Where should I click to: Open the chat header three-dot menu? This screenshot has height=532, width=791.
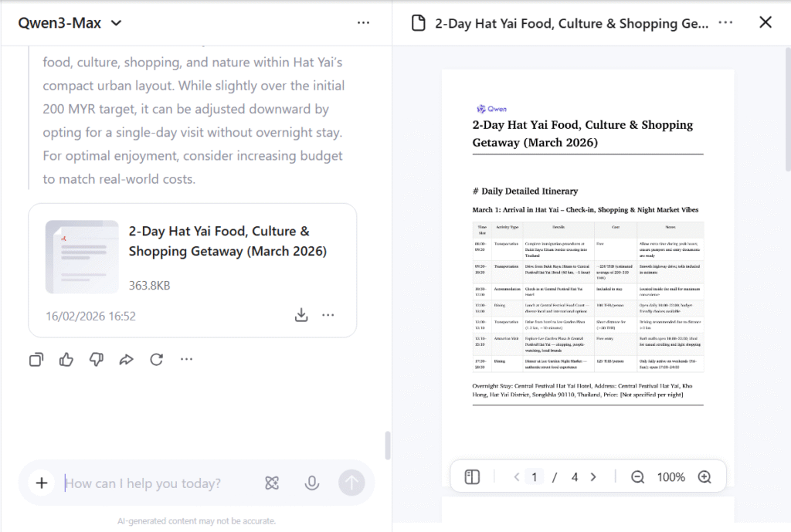click(x=363, y=22)
